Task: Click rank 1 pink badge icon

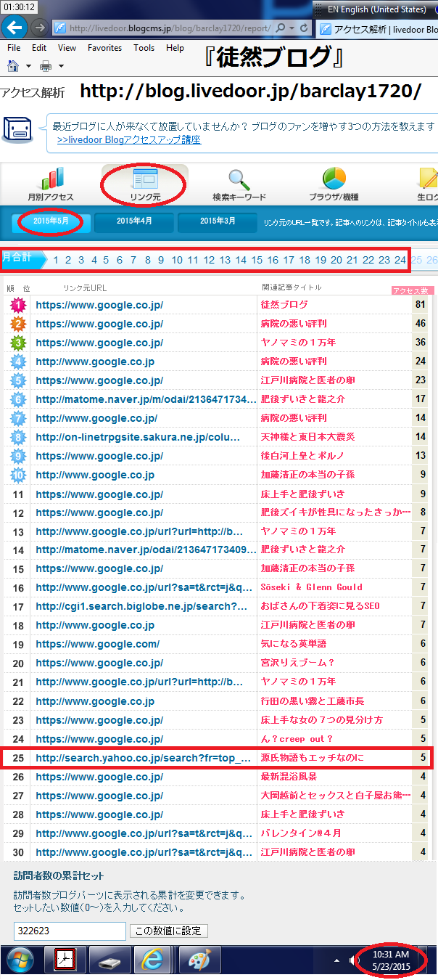Action: [x=18, y=304]
